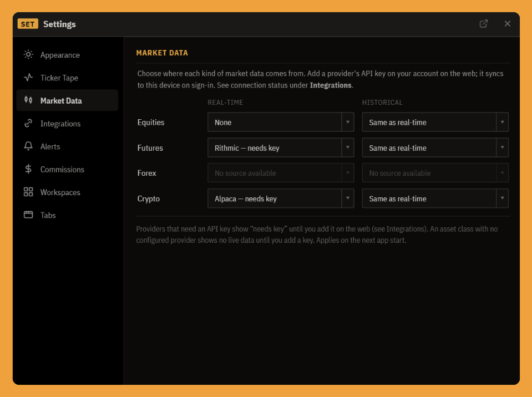Open the Commissions settings section
This screenshot has width=532, height=397.
point(67,169)
